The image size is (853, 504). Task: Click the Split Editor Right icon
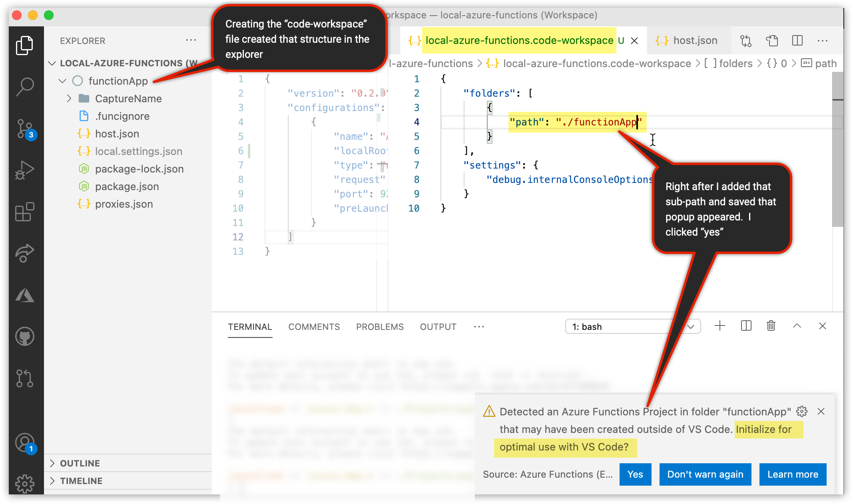click(x=797, y=41)
